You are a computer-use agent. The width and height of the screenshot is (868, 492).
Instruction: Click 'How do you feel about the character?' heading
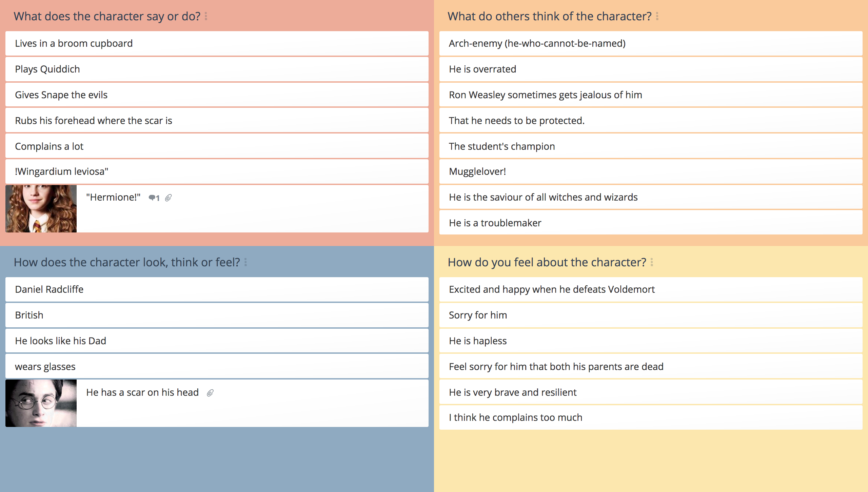pos(547,262)
